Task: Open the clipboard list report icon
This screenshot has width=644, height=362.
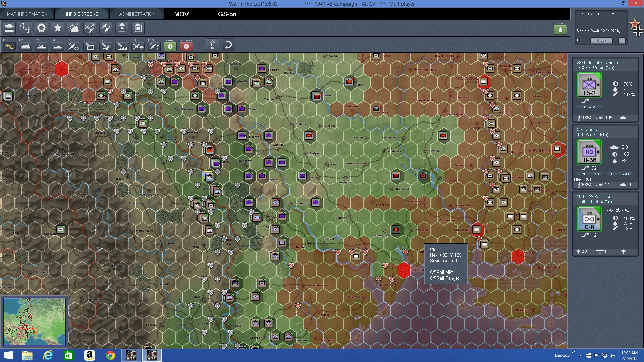Action: pos(138,28)
